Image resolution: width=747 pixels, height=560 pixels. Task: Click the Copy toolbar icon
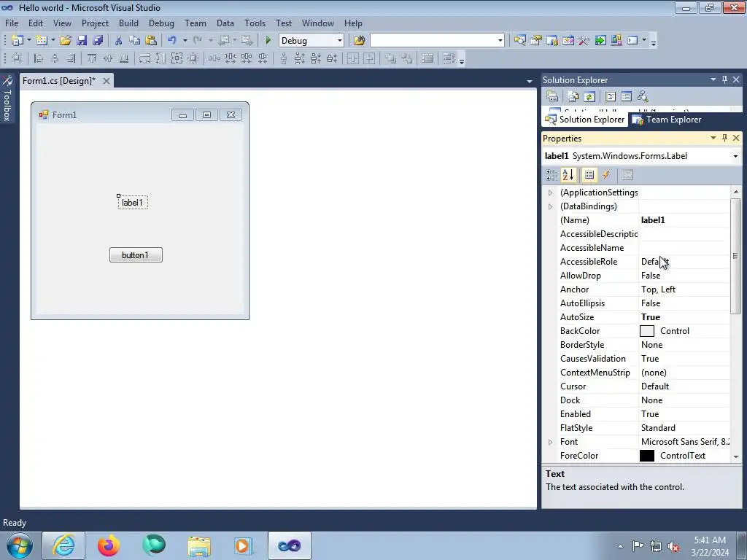pos(135,41)
